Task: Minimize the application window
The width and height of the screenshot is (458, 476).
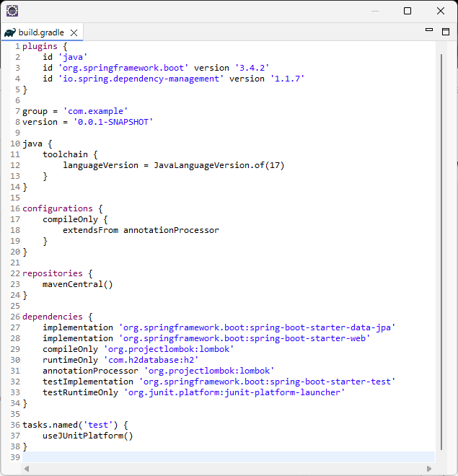Action: tap(375, 11)
